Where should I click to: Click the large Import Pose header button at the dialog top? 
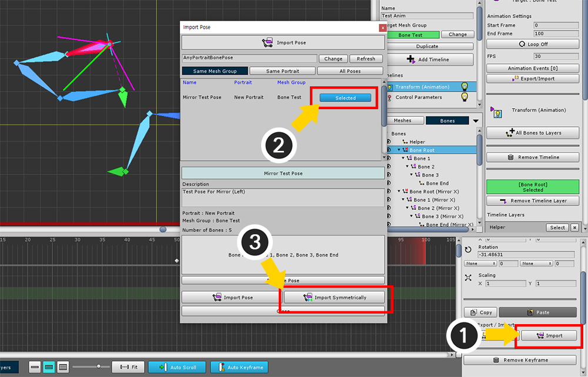[283, 42]
